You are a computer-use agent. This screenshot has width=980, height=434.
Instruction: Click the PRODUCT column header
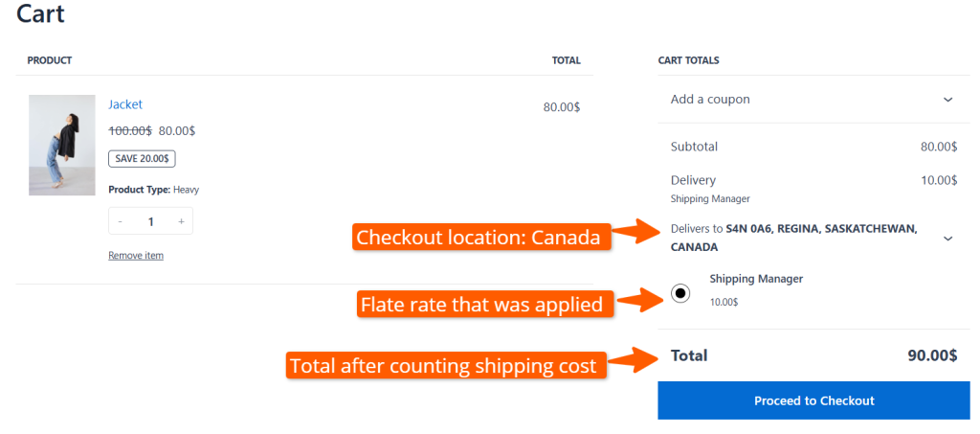[50, 60]
